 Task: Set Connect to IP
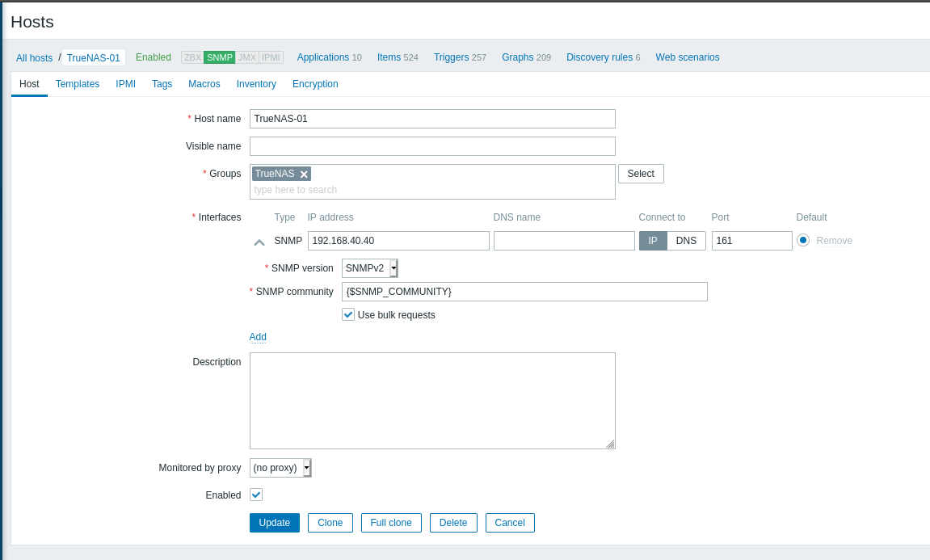[x=652, y=240]
